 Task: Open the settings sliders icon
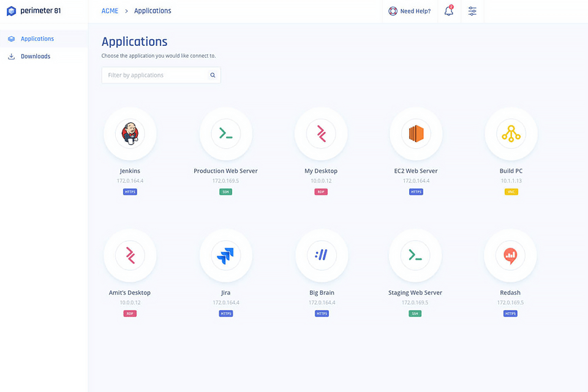coord(472,11)
